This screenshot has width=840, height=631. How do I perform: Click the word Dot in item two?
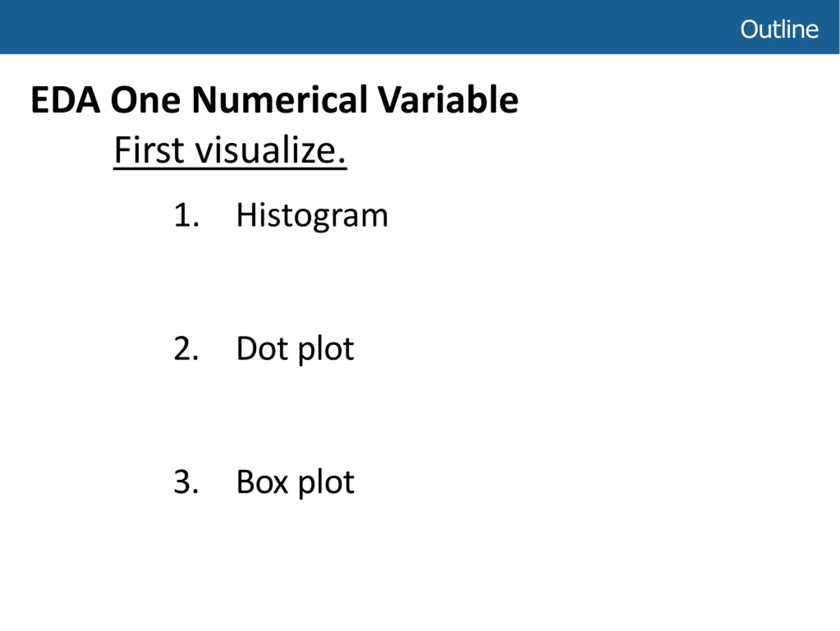click(x=262, y=348)
